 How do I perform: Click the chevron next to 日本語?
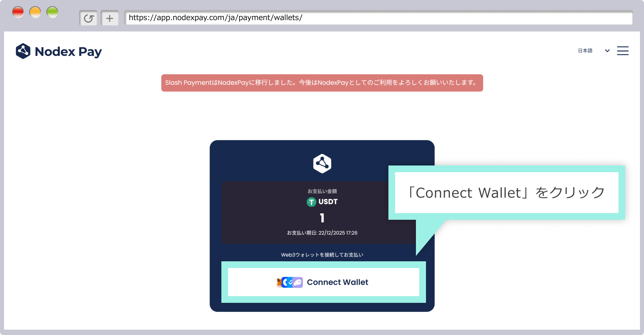[607, 51]
